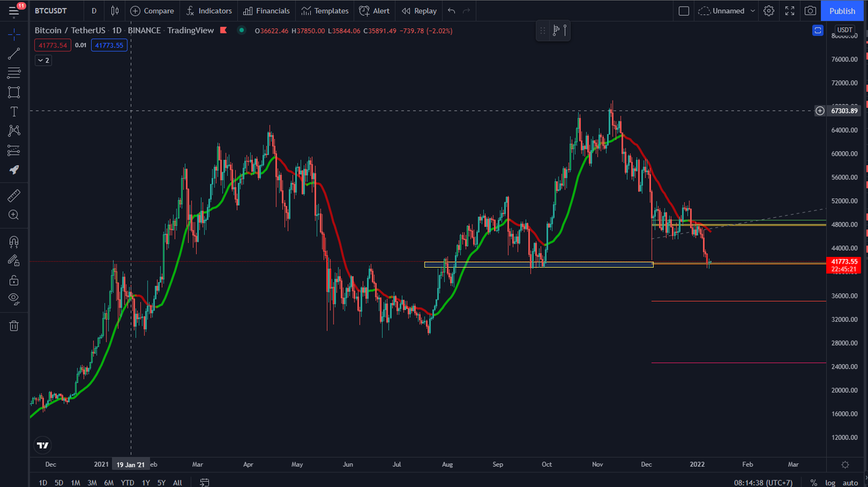Start bar Replay mode
The image size is (868, 487).
point(420,11)
